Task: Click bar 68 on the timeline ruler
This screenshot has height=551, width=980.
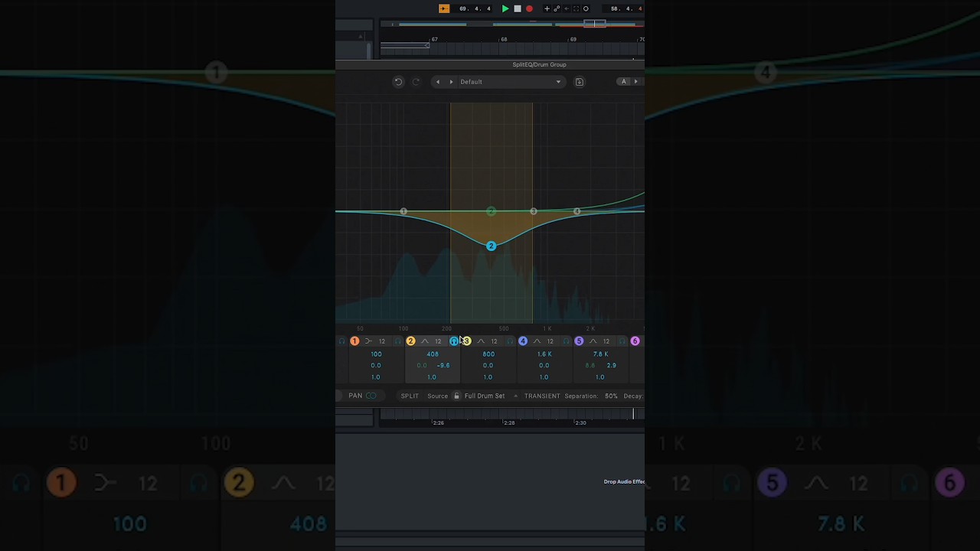Action: (x=504, y=39)
